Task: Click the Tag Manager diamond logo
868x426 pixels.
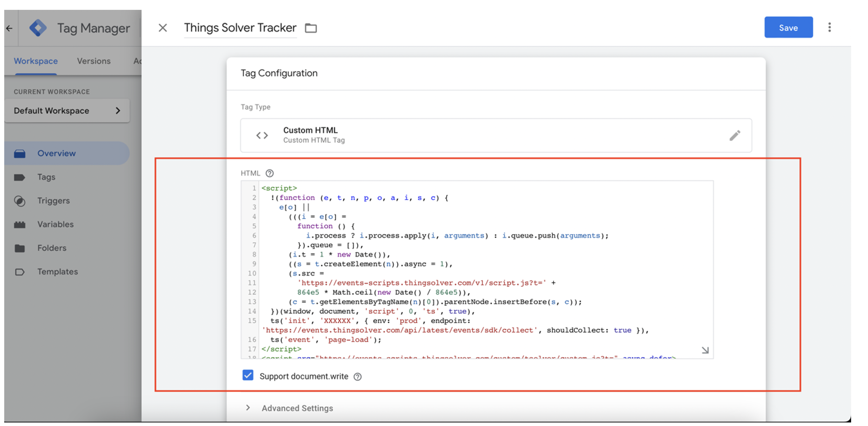Action: 38,28
